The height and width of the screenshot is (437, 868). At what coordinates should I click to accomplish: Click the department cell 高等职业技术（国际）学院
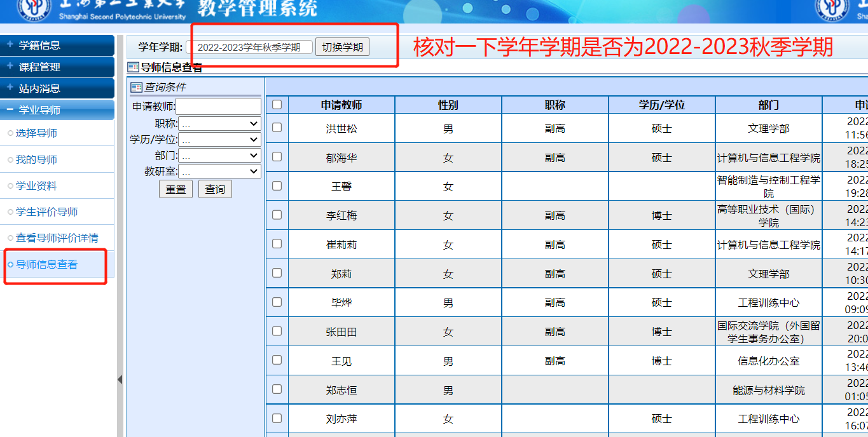769,216
